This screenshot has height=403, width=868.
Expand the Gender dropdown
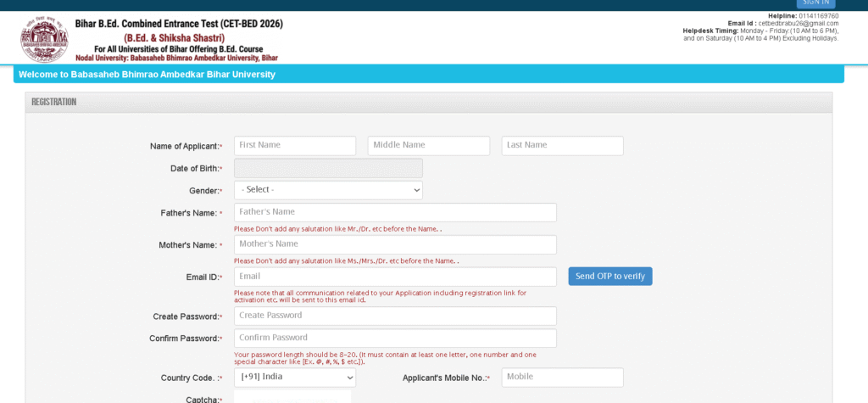coord(328,190)
